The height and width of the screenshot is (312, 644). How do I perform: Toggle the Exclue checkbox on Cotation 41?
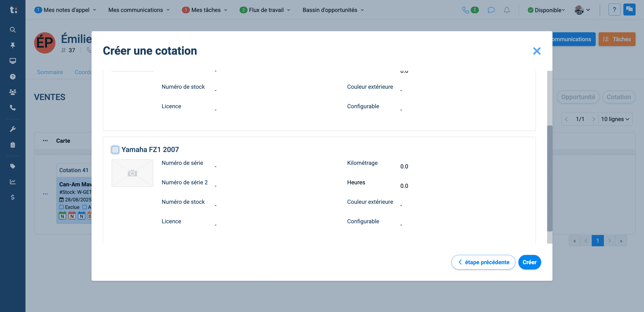pyautogui.click(x=62, y=207)
